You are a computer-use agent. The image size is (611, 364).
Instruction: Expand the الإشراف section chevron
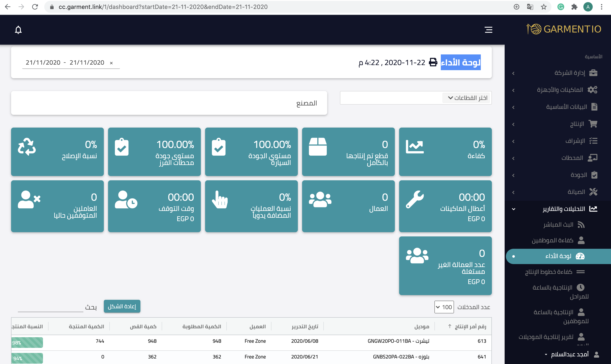[x=513, y=141]
